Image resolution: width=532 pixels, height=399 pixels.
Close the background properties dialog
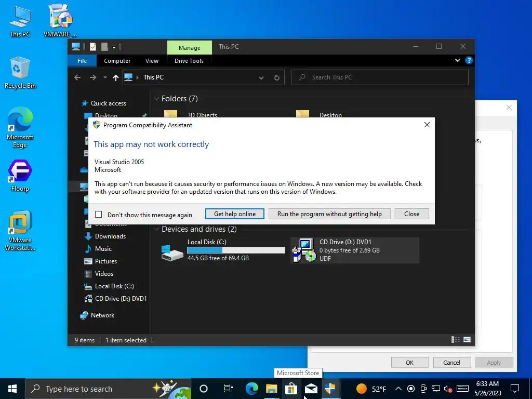pos(509,108)
